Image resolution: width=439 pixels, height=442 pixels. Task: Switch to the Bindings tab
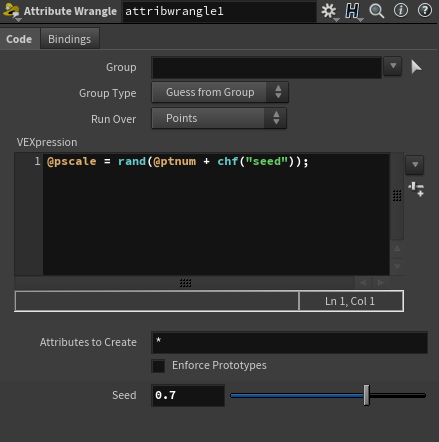coord(69,39)
